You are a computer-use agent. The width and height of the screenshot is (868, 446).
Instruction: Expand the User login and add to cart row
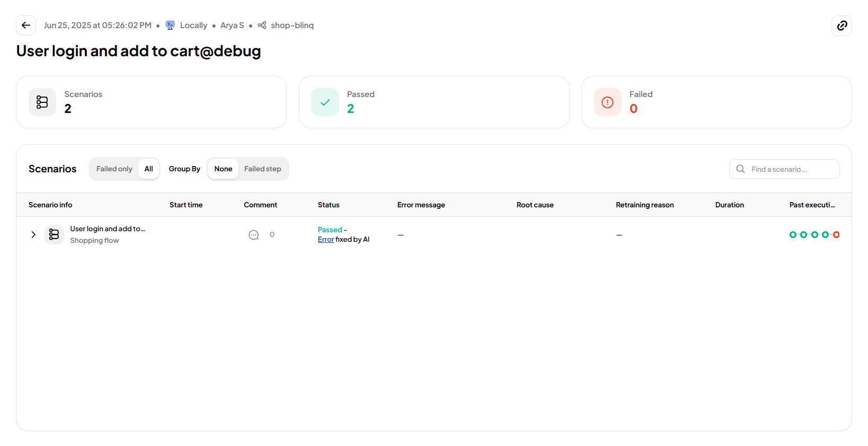(33, 234)
